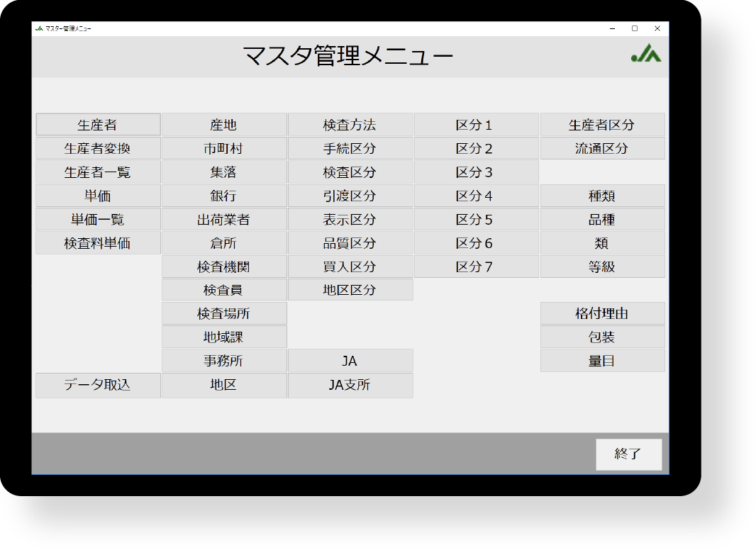Open 生産者変換 master
The image size is (756, 550).
tap(98, 149)
